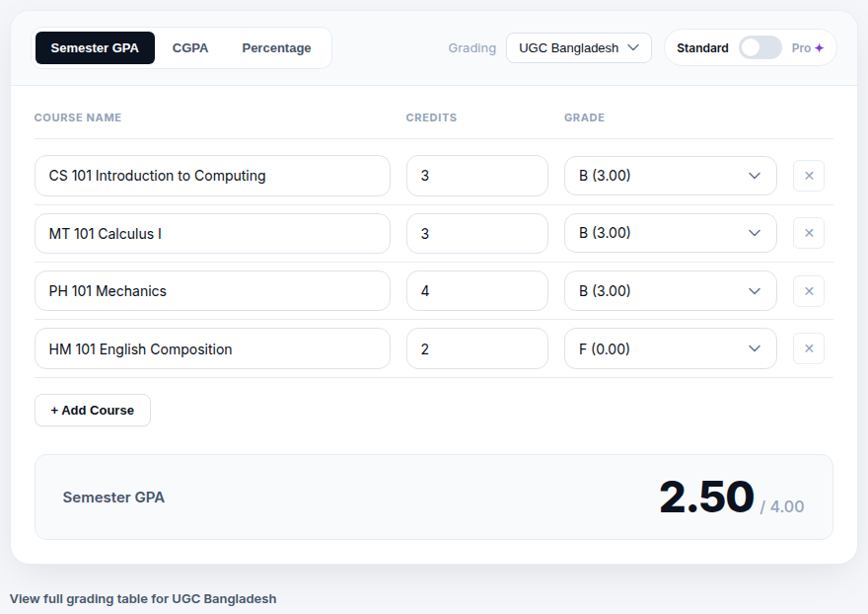The height and width of the screenshot is (614, 868).
Task: Open the UGC Bangladesh grading system dropdown
Action: (578, 47)
